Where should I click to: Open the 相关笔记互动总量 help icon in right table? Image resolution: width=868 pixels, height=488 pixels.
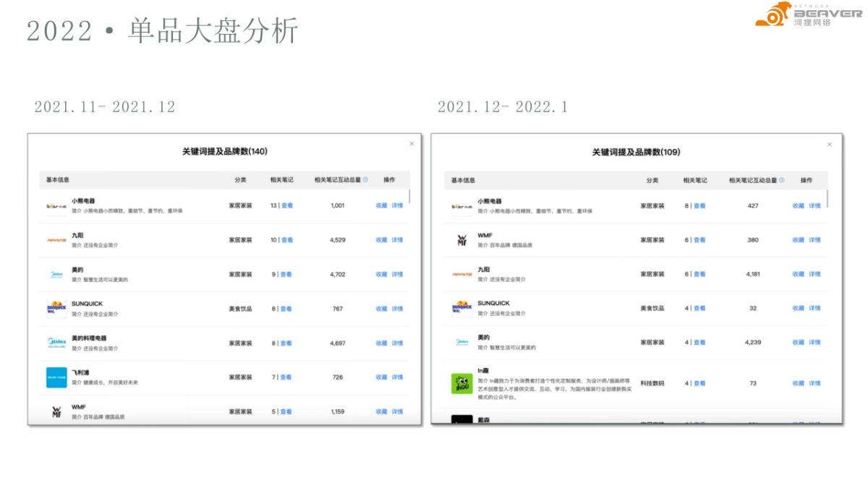coord(780,180)
